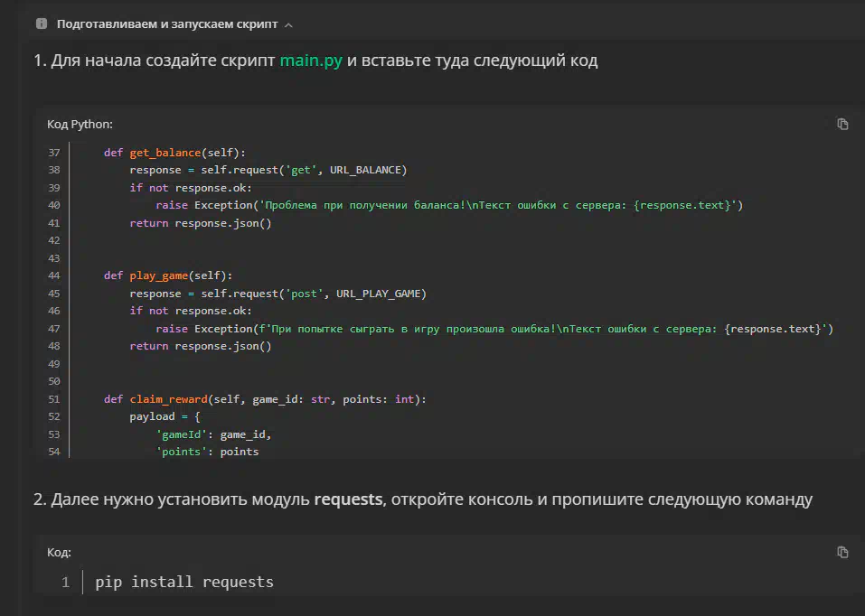Click line number 1 of the pip block
Image resolution: width=865 pixels, height=616 pixels.
(x=66, y=583)
